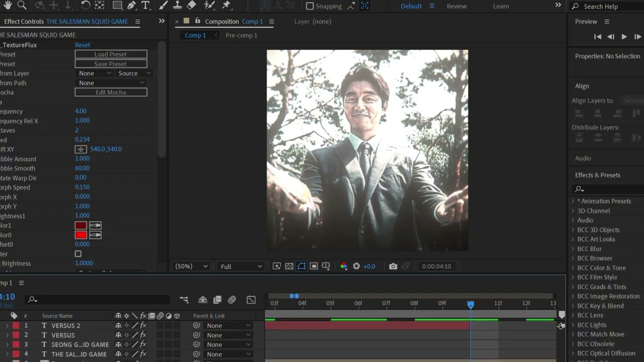Switch to the Default workspace
This screenshot has height=362, width=644.
[411, 6]
